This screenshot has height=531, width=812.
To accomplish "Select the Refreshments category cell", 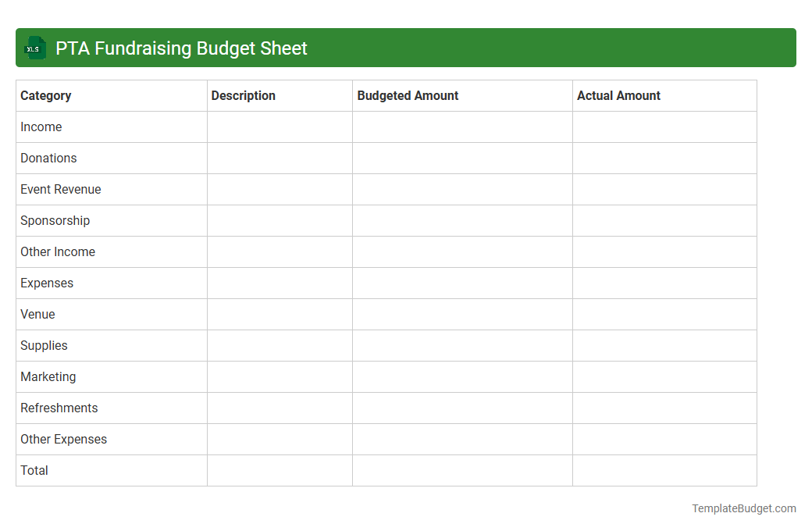I will pyautogui.click(x=59, y=408).
